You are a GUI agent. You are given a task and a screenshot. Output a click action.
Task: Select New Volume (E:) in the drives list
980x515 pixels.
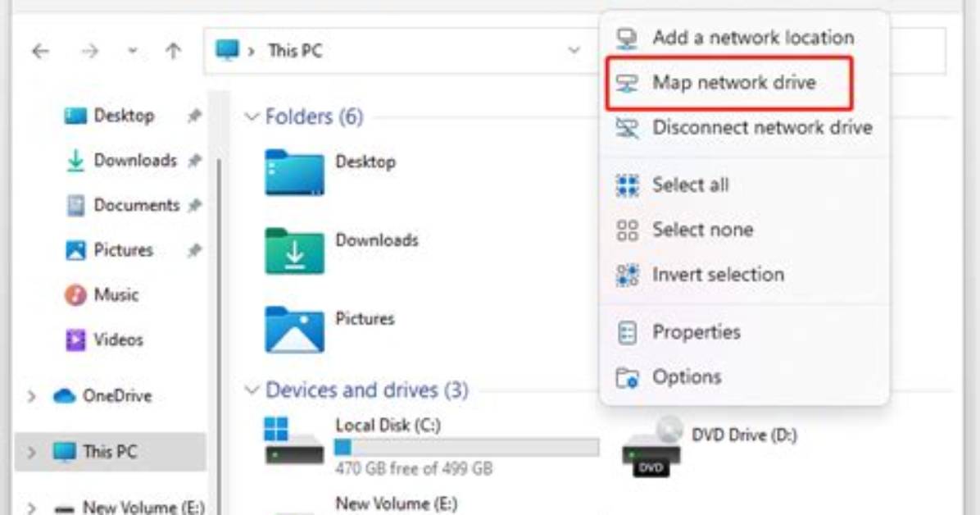(x=397, y=504)
